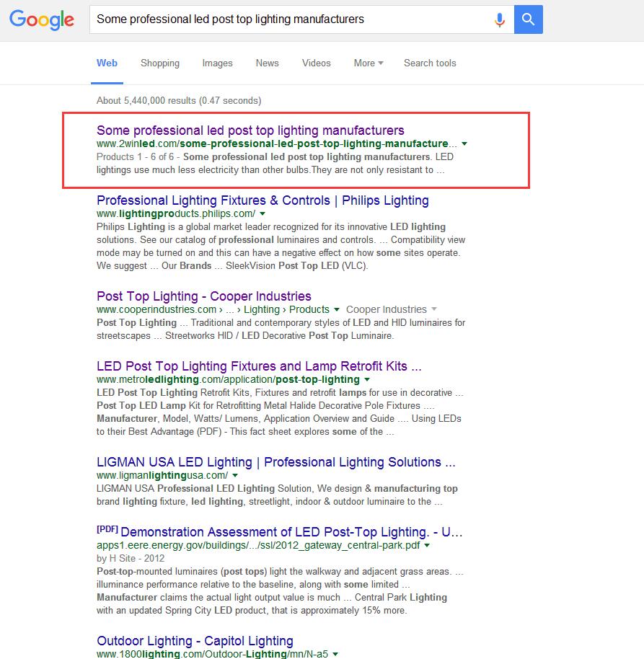Click the 'by H Site - 2012' byline
Screen dimensions: 644x659
click(131, 559)
